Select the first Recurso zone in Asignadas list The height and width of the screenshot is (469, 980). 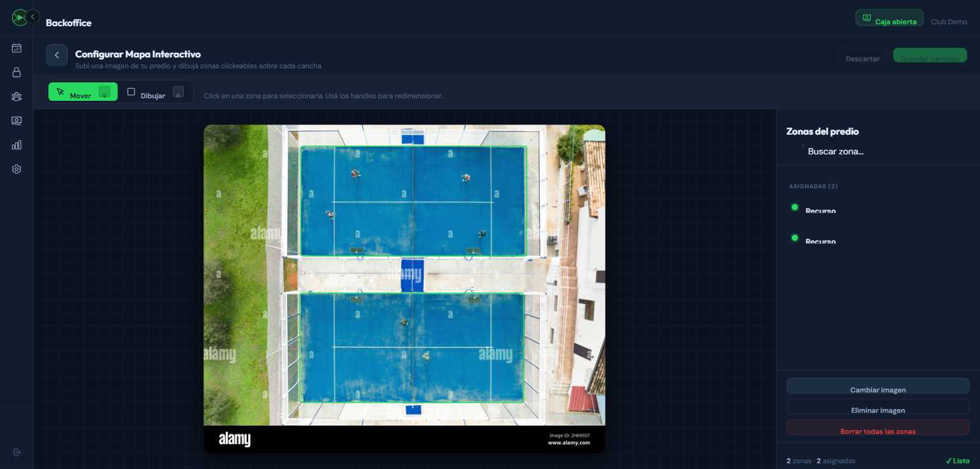pos(878,207)
